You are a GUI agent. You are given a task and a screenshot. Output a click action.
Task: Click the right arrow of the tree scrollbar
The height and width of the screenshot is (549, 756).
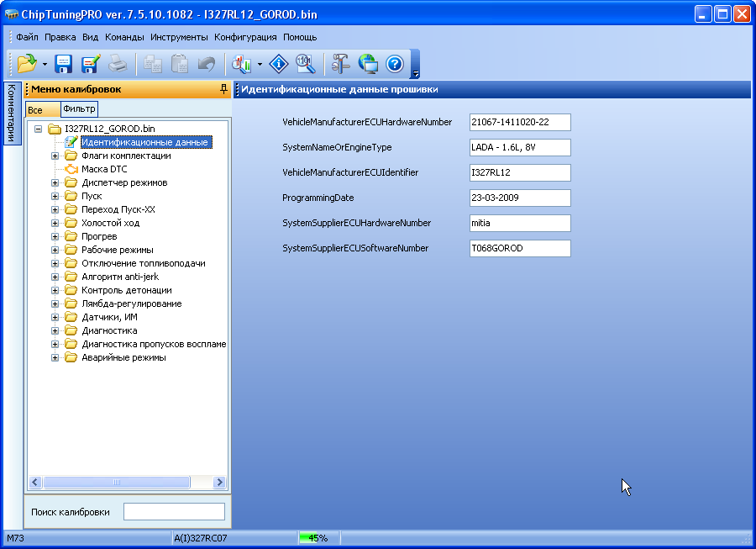pyautogui.click(x=219, y=482)
